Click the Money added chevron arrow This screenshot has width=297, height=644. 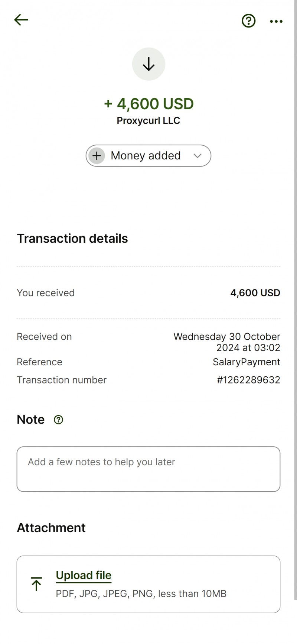(198, 156)
